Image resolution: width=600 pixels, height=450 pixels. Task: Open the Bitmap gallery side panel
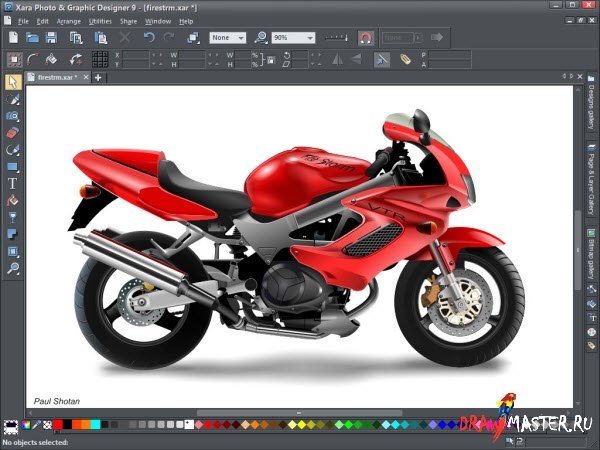pyautogui.click(x=592, y=254)
